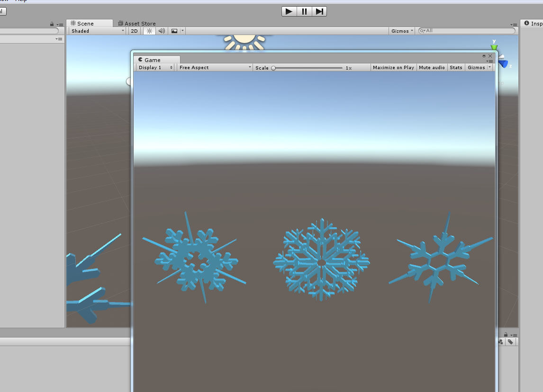Toggle Gizmos in Game view
This screenshot has width=543, height=392.
[x=476, y=68]
